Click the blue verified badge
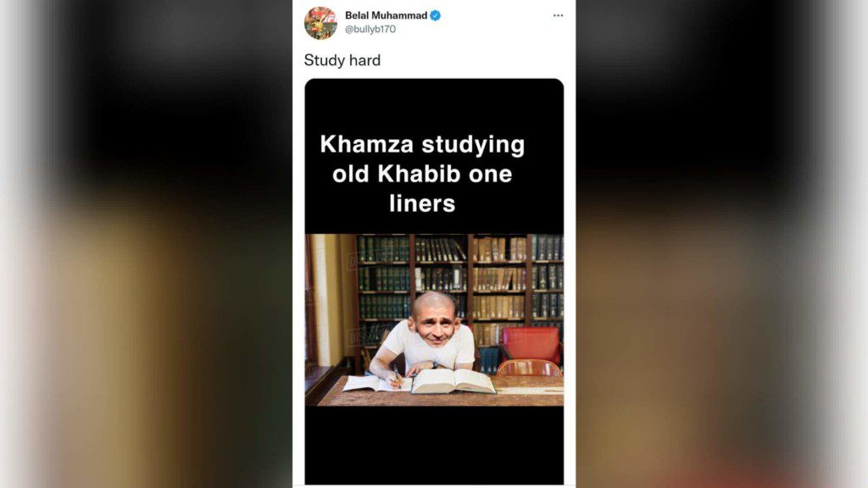The height and width of the screenshot is (488, 868). point(436,15)
